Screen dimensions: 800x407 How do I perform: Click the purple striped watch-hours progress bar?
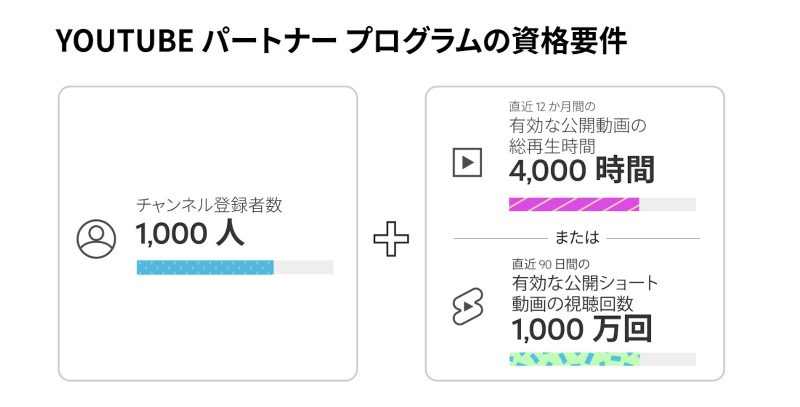click(x=573, y=205)
